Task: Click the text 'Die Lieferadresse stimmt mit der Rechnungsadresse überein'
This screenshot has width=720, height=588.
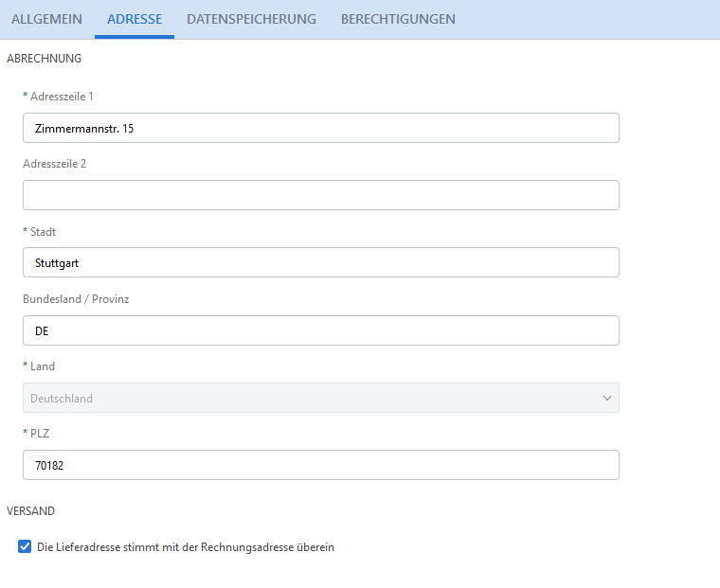Action: 186,546
